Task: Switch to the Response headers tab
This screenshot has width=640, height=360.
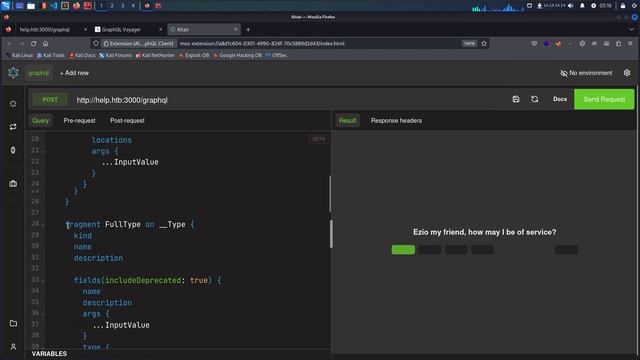Action: pos(396,120)
